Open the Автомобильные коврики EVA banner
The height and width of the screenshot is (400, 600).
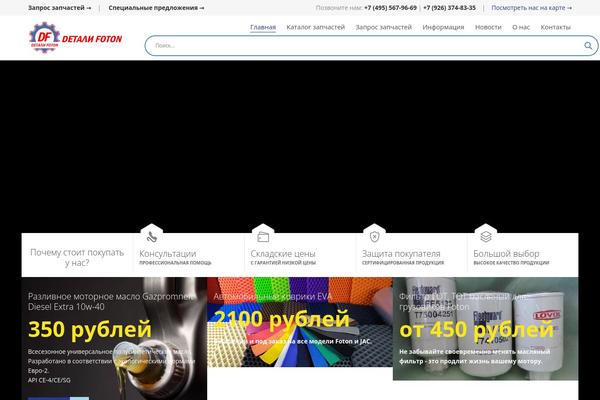click(x=300, y=322)
